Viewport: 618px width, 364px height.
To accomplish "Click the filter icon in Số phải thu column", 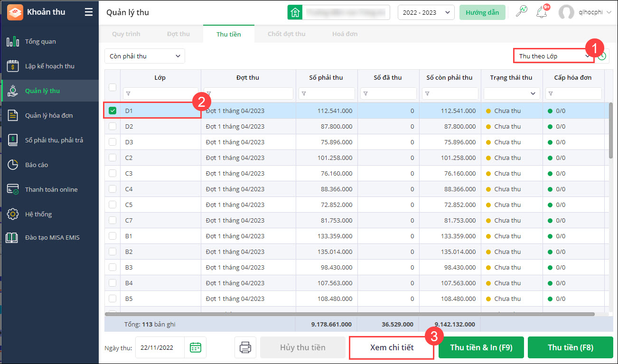I will [x=304, y=93].
